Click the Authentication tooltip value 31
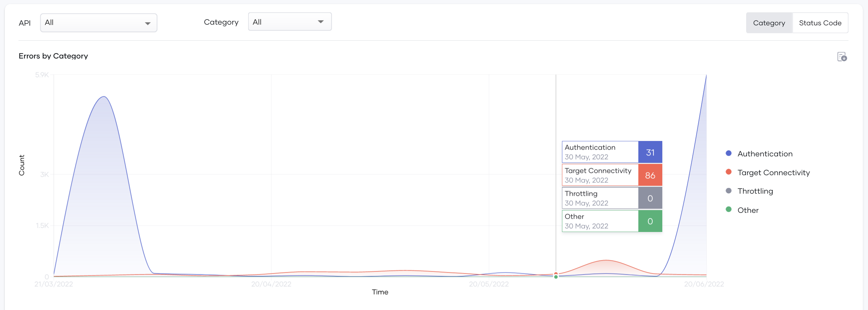Screen dimensions: 868x310 pos(650,152)
